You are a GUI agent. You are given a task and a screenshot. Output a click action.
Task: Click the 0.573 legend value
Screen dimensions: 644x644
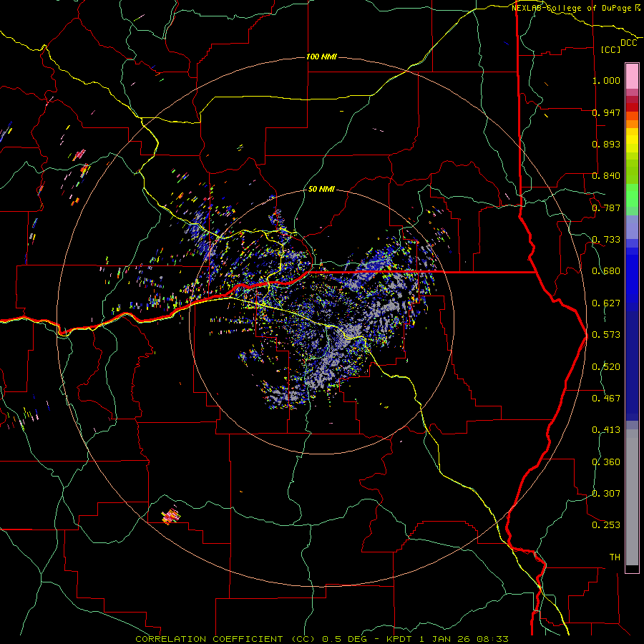[x=606, y=335]
